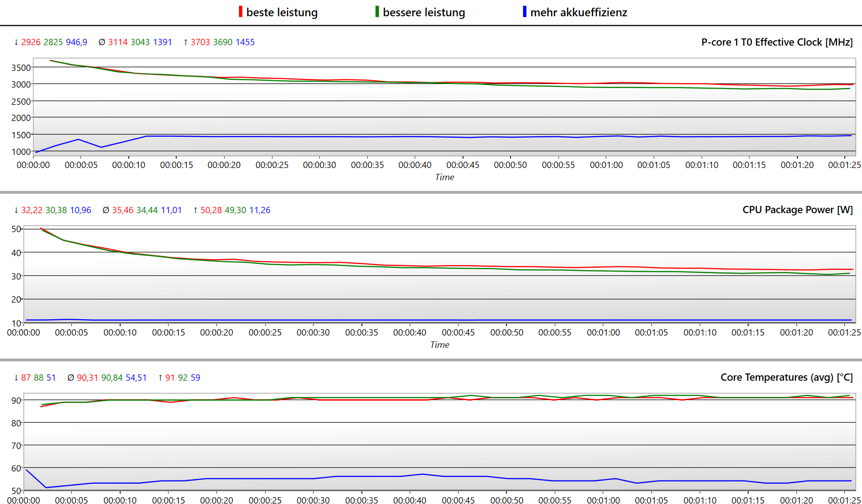Click the 3500 tick on the clock chart axis
The height and width of the screenshot is (504, 862).
(x=21, y=68)
